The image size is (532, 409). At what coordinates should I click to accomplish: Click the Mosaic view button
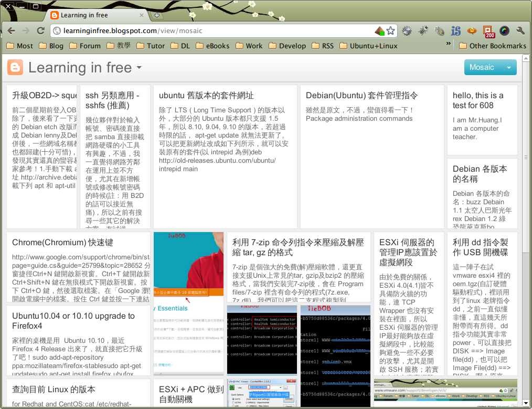(x=482, y=68)
